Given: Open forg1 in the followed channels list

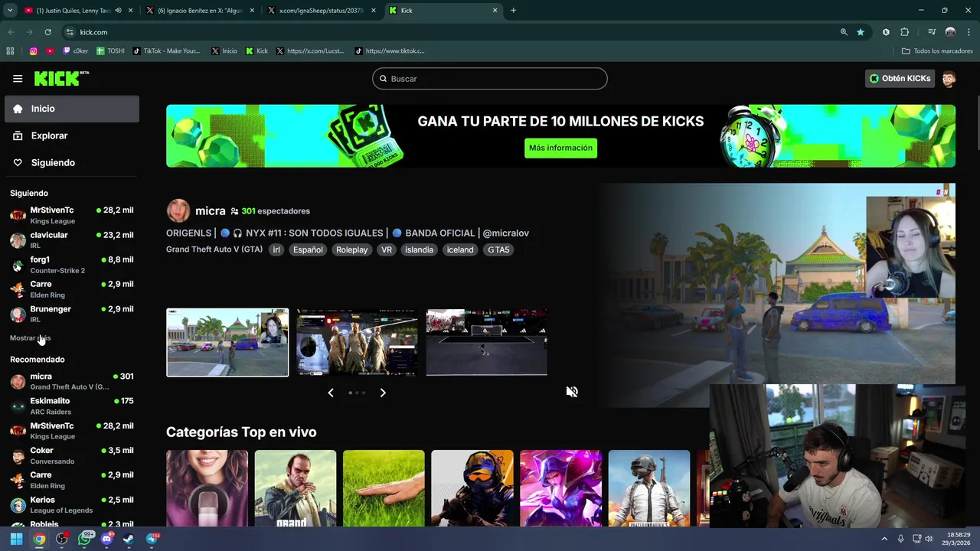Looking at the screenshot, I should (x=72, y=265).
